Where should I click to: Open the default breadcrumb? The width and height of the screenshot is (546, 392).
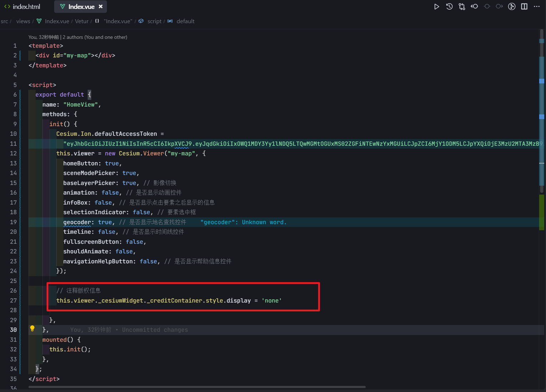tap(186, 21)
